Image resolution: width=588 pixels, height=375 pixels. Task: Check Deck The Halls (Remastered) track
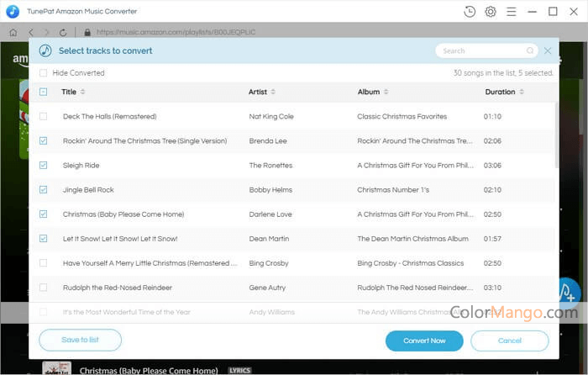point(44,116)
